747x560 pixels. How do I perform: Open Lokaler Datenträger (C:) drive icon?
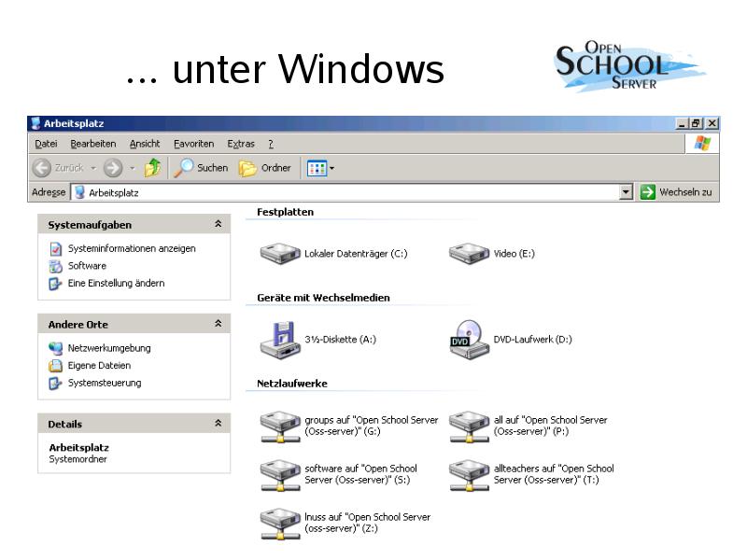[x=280, y=253]
